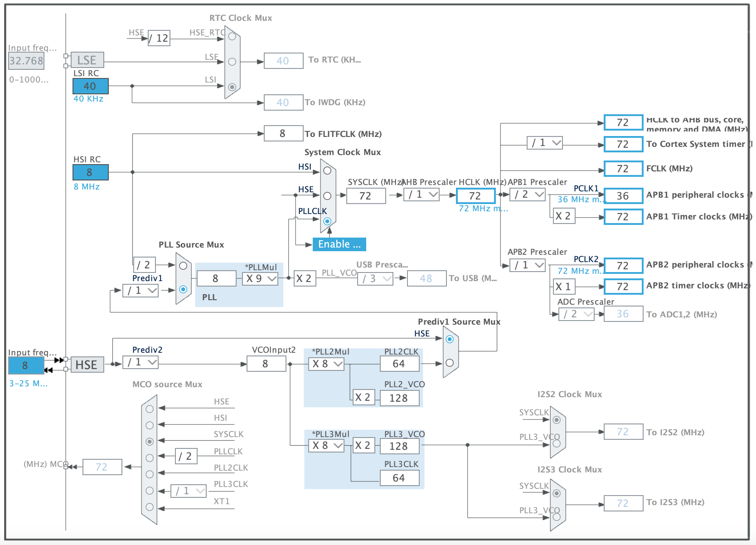Viewport: 756px width, 545px height.
Task: Edit the LSE input frequency 32.768 field
Action: coord(26,61)
